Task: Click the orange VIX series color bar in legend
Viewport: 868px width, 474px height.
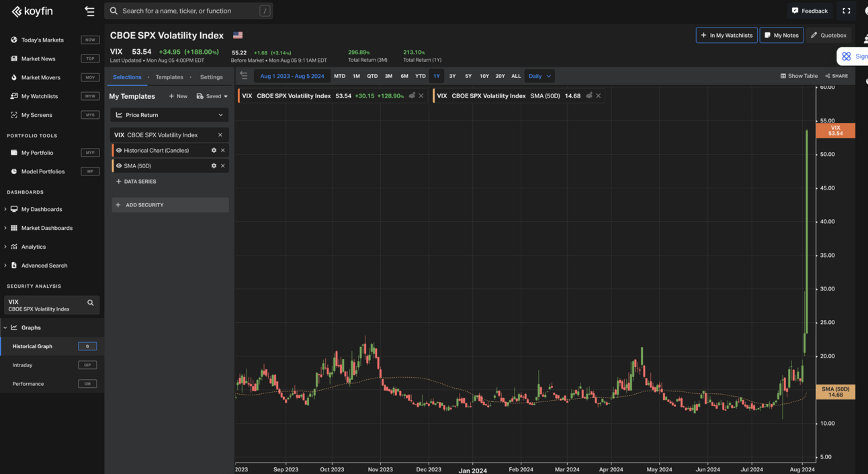Action: (238, 96)
